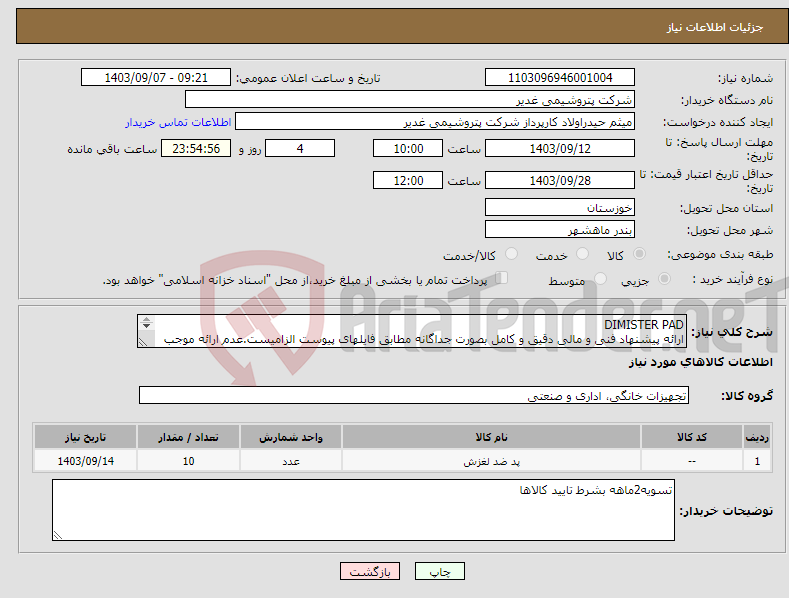Viewport: 789px width, 598px height.
Task: Click the resize handle of buyer notes box
Action: tap(58, 535)
